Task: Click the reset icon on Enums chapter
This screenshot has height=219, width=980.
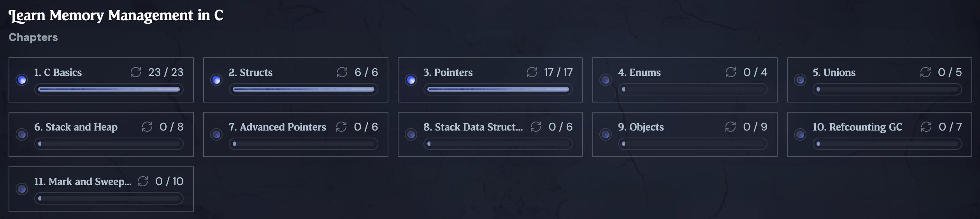Action: [x=731, y=72]
